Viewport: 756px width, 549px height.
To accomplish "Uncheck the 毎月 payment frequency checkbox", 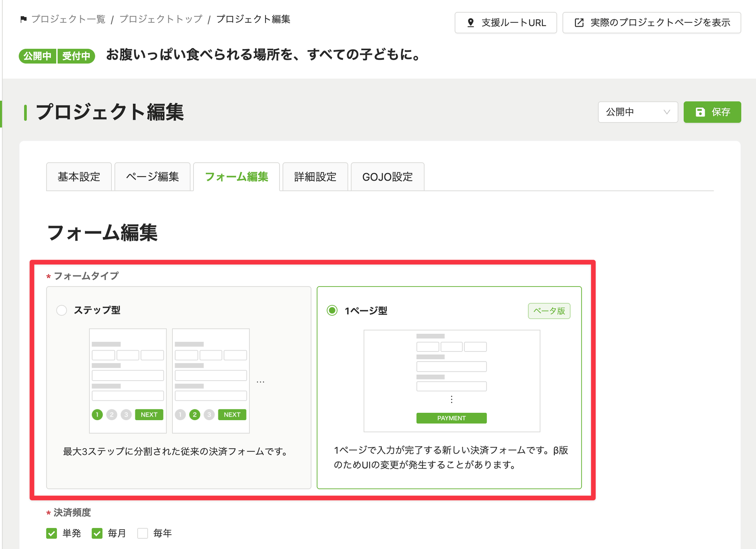I will click(97, 533).
